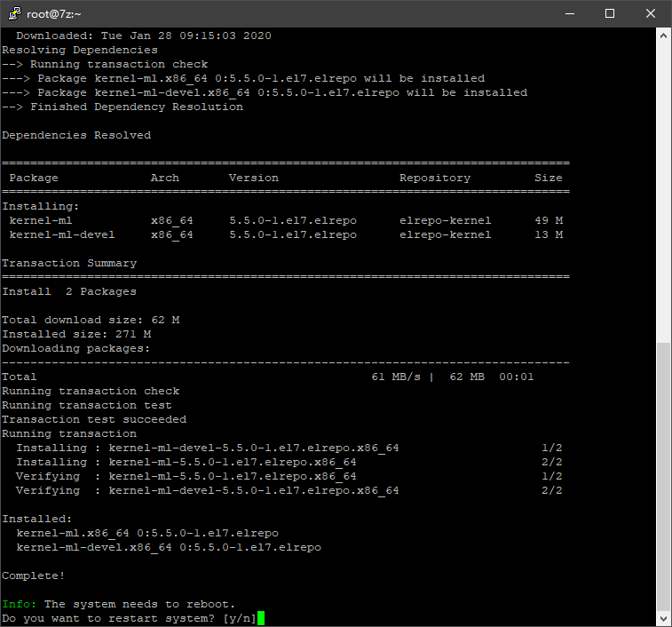Click 'Dependencies Resolved' line
Image resolution: width=672 pixels, height=627 pixels.
click(x=76, y=135)
